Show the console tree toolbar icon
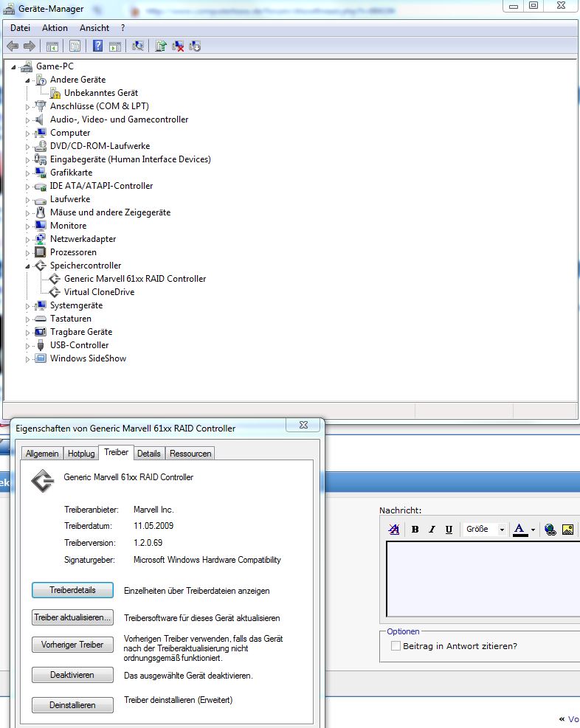This screenshot has width=580, height=728. click(x=52, y=46)
